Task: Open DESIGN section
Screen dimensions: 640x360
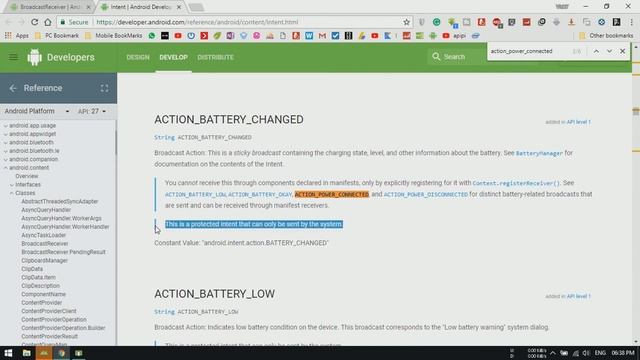Action: coord(138,57)
